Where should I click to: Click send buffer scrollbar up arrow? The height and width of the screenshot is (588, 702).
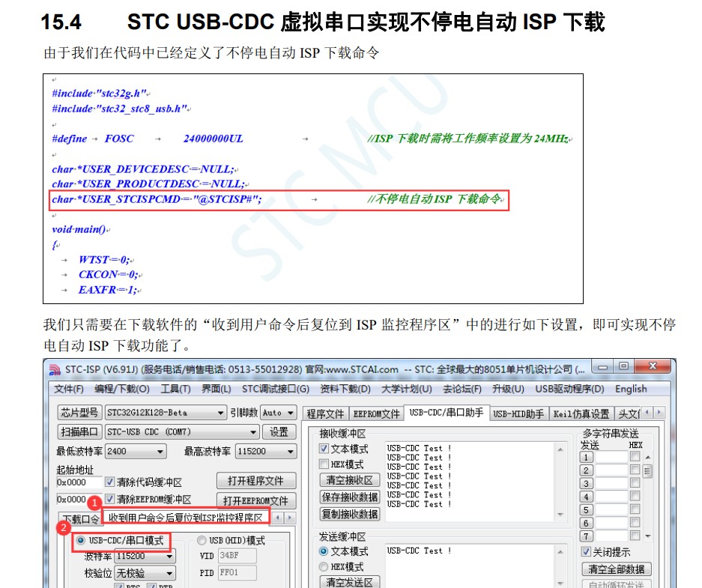click(560, 552)
